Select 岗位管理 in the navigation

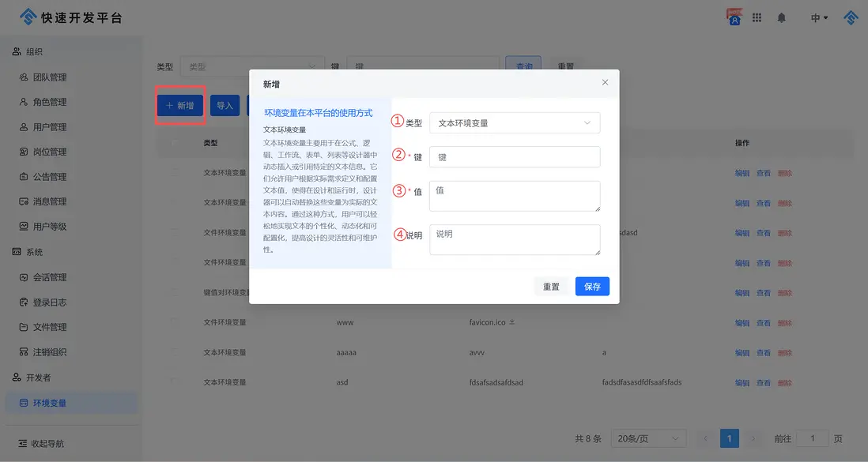pos(51,152)
